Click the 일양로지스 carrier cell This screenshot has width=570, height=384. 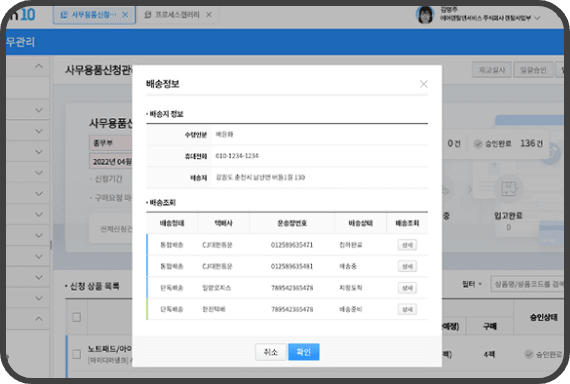point(217,288)
